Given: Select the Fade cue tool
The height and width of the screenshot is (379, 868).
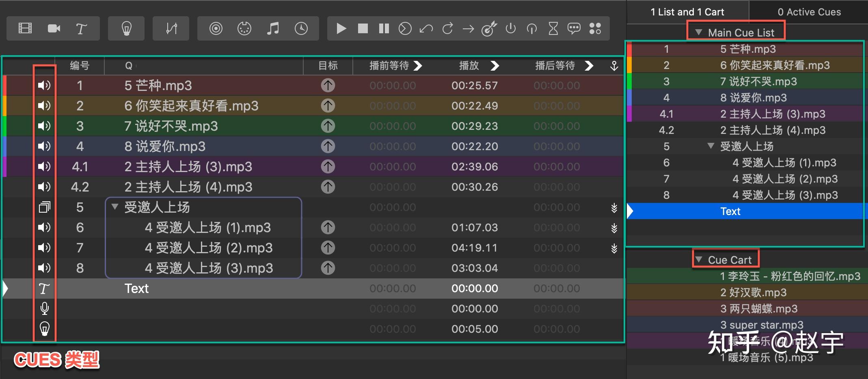Looking at the screenshot, I should 171,28.
